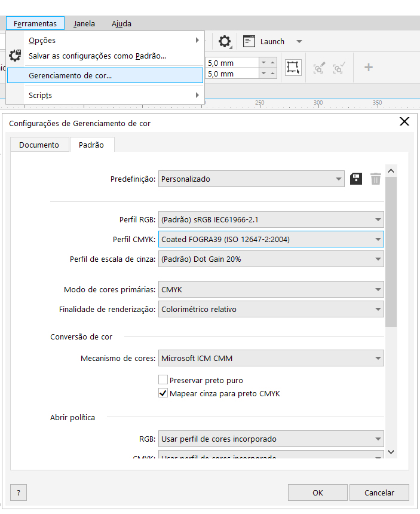The image size is (420, 514).
Task: Expand the Mecanismo de cores dropdown
Action: pos(271,359)
